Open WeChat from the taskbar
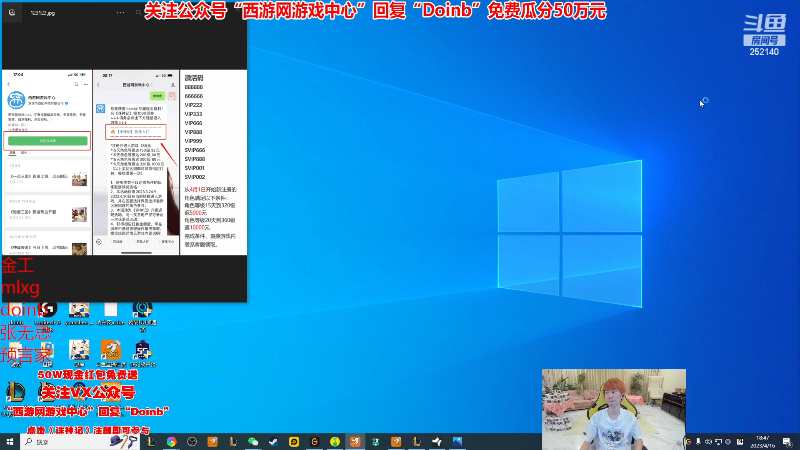Screen dimensions: 800x450 (x=253, y=442)
